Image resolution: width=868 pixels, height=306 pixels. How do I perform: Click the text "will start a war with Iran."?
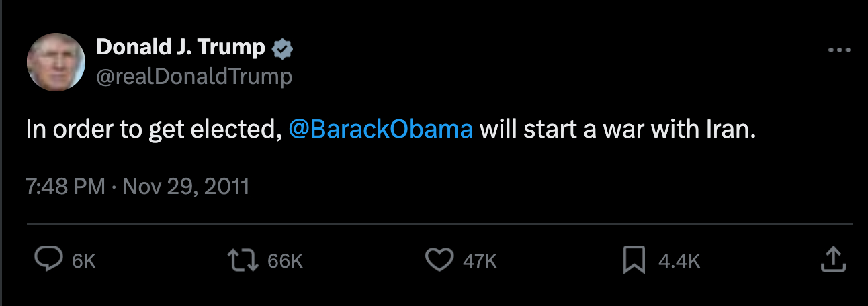pos(618,129)
